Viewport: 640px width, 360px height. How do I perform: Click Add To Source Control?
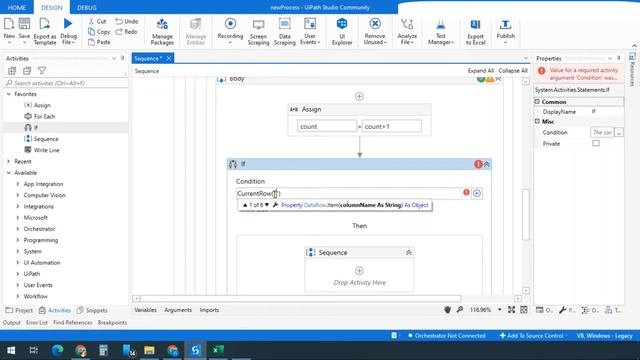pyautogui.click(x=534, y=336)
